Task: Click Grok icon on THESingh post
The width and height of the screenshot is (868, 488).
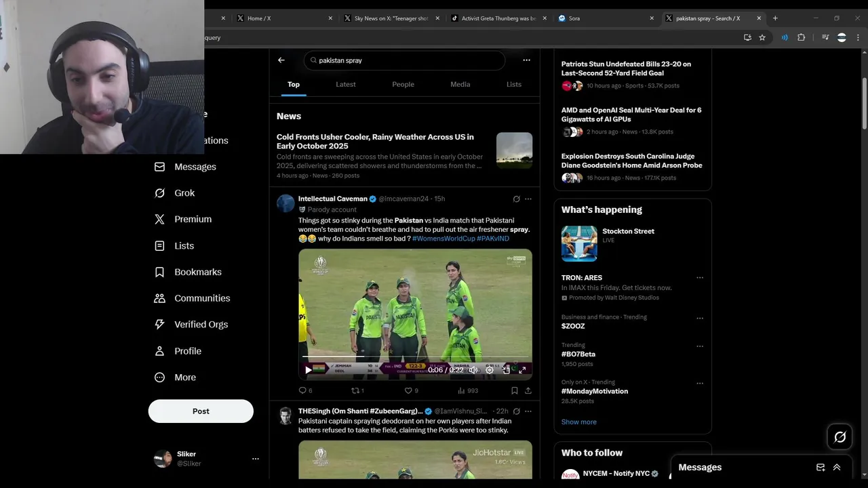Action: click(x=517, y=411)
